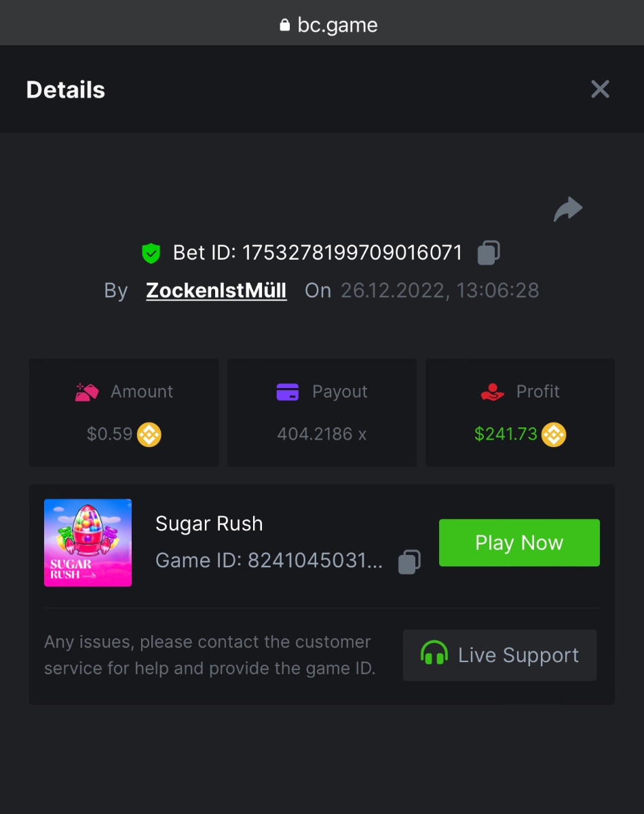Viewport: 644px width, 814px height.
Task: Click the truncated Game ID text
Action: (269, 561)
